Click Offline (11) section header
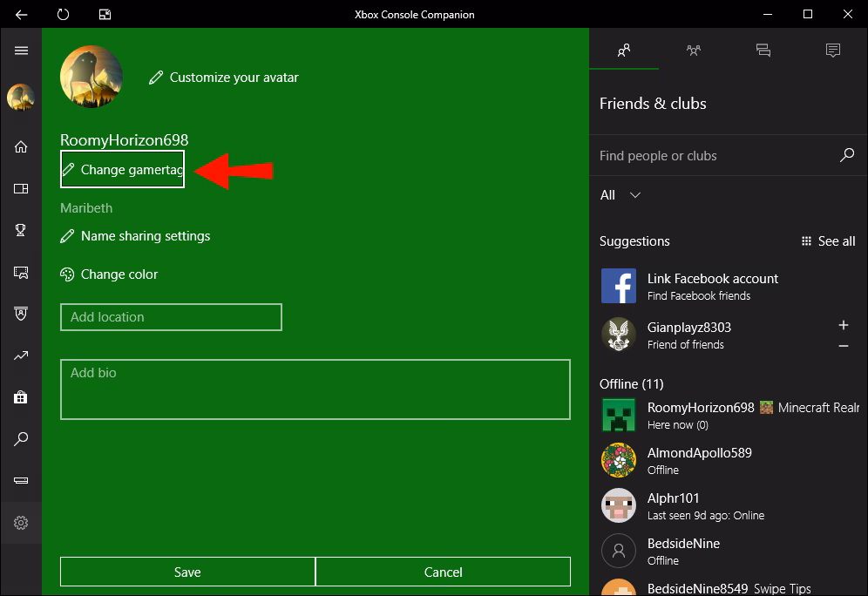The height and width of the screenshot is (596, 868). pos(632,383)
